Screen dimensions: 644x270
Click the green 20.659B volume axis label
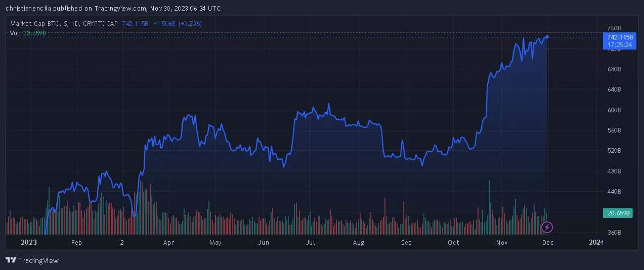pyautogui.click(x=619, y=213)
